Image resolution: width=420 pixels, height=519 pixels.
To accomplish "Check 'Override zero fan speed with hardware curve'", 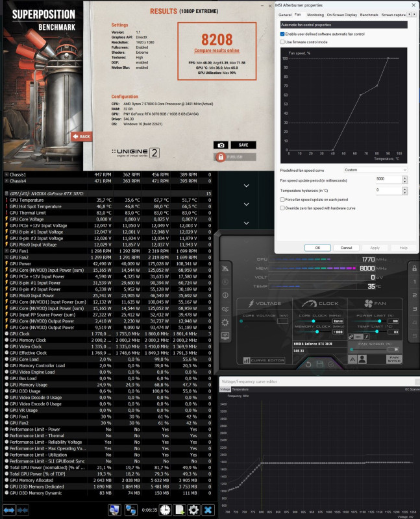I will coord(282,208).
